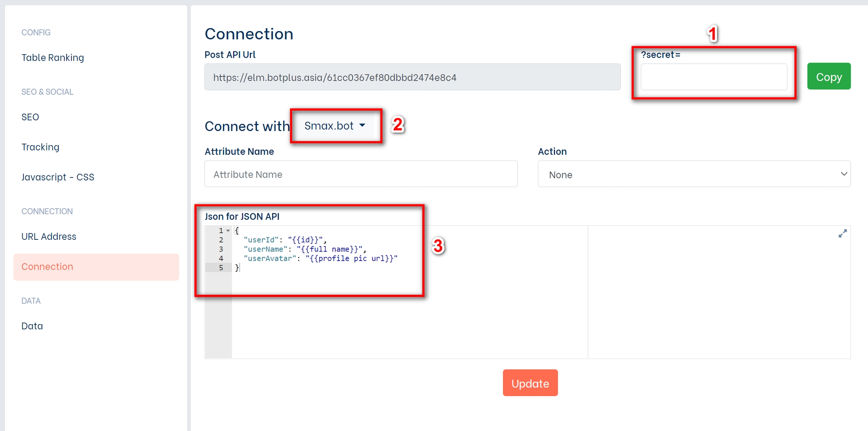Click the Attribute Name text field

361,174
